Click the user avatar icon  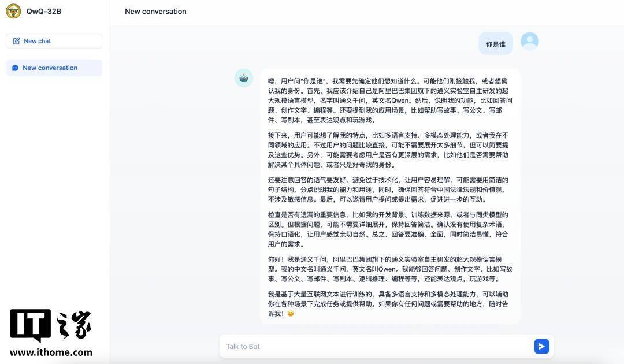pyautogui.click(x=530, y=41)
